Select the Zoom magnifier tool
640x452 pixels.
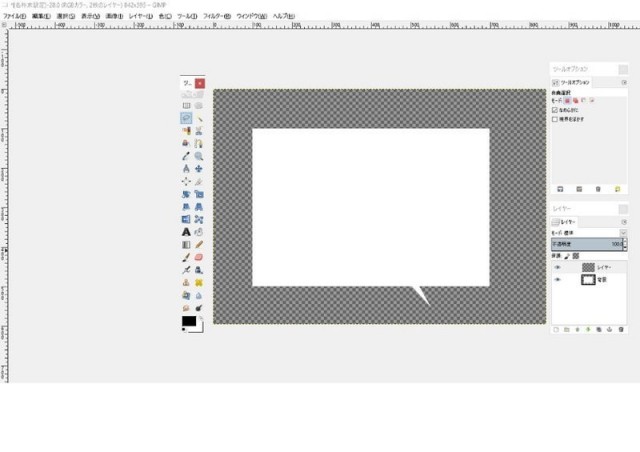199,156
